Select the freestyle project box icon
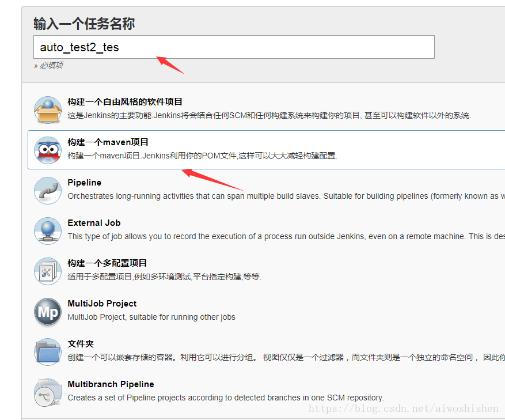This screenshot has height=420, width=505. pos(48,110)
